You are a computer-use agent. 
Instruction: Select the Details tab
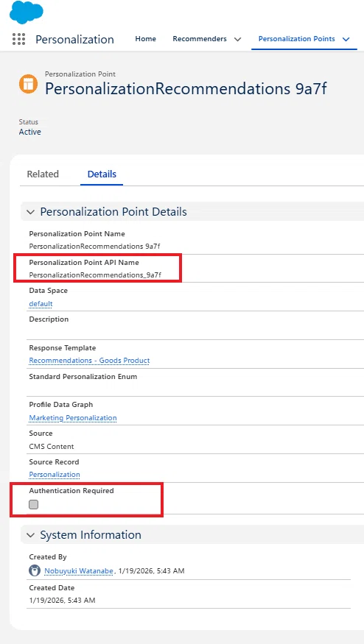102,174
